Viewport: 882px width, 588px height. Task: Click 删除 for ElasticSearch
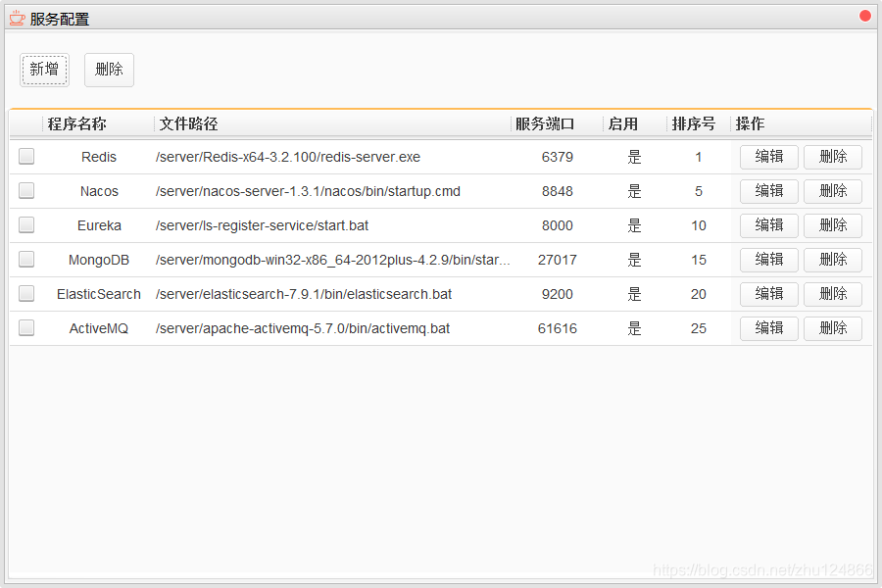tap(833, 294)
